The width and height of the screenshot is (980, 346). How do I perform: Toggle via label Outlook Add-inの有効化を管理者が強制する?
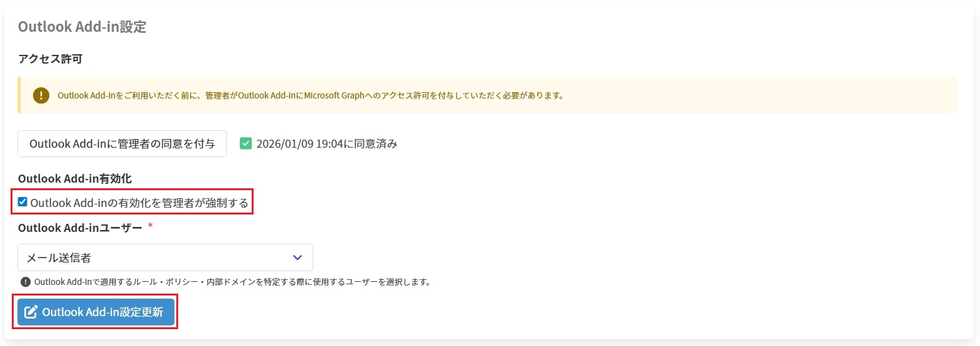(140, 203)
